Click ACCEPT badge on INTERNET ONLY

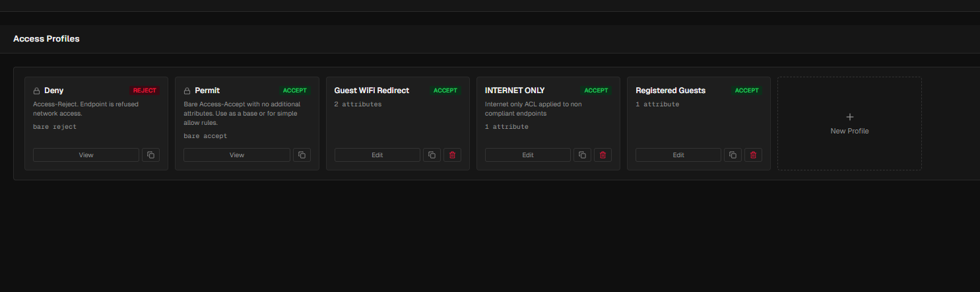[596, 91]
